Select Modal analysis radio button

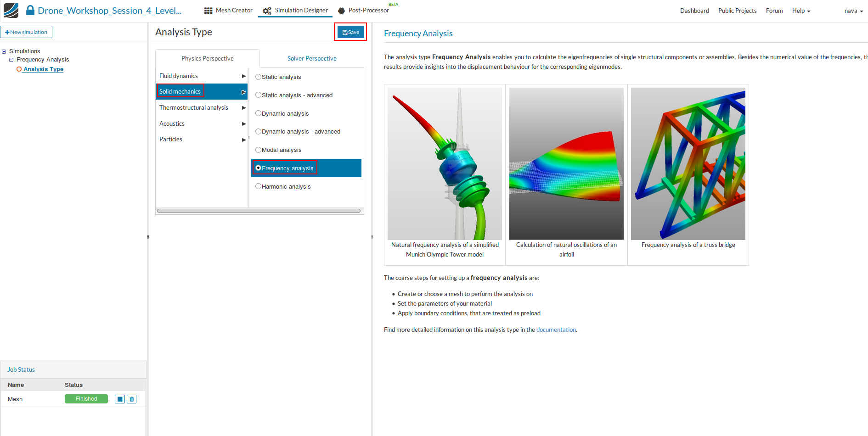click(258, 150)
